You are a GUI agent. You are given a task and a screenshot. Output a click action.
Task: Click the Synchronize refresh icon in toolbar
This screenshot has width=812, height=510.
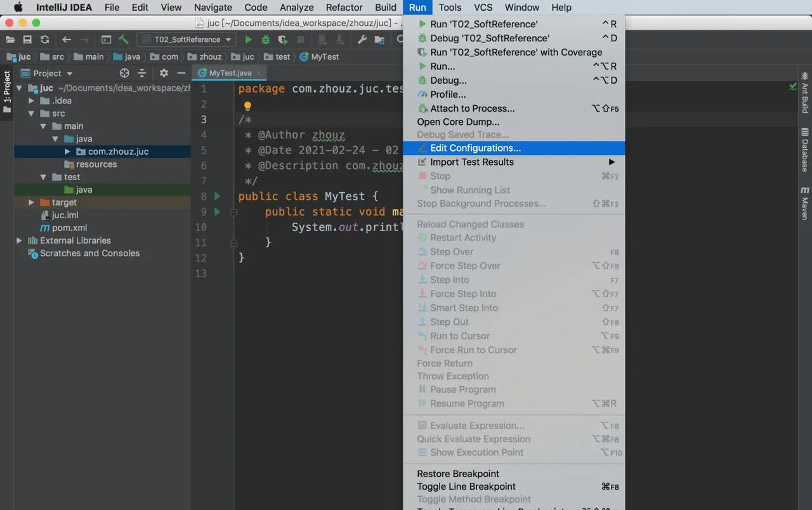(x=44, y=39)
